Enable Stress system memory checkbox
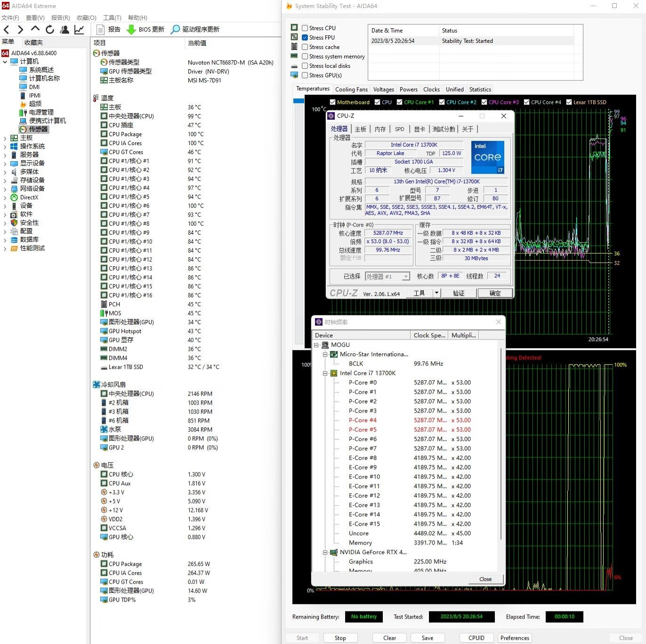 [305, 57]
